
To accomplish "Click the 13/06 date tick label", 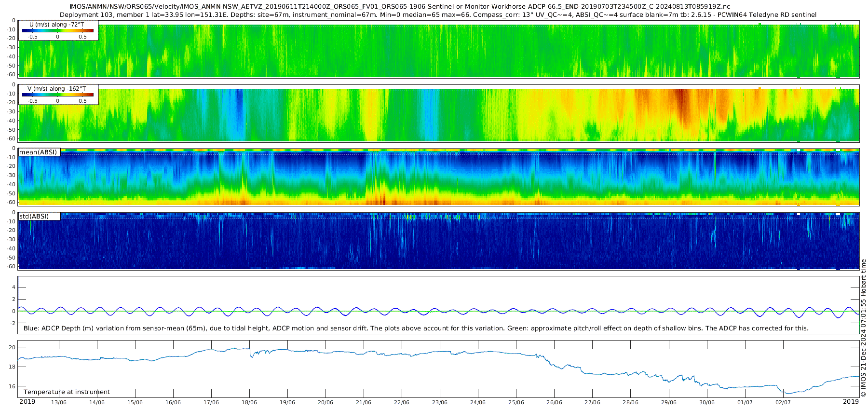I will [x=59, y=402].
